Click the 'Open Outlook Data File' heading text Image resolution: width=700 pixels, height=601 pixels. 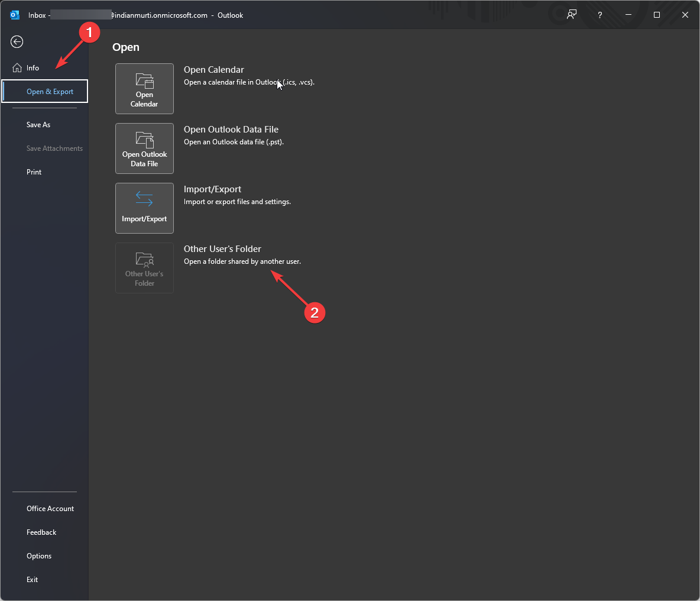[231, 130]
